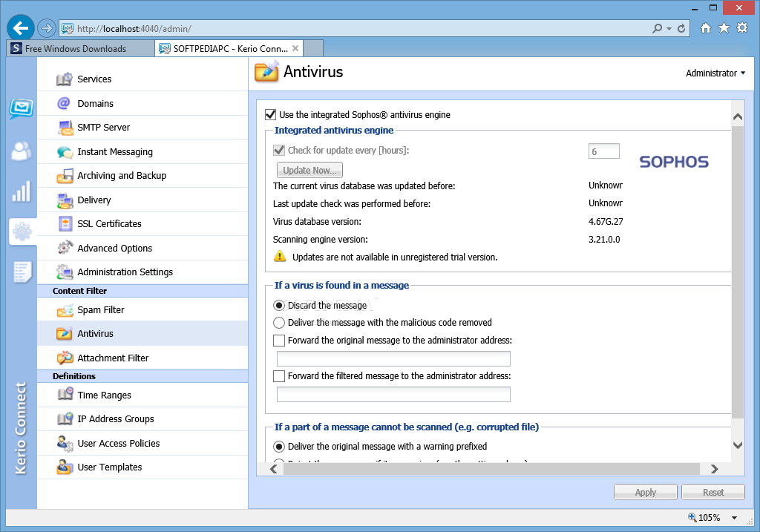The image size is (760, 532).
Task: Switch to SOFTPEDIAPC - Kerio Connect tab
Action: [x=229, y=48]
